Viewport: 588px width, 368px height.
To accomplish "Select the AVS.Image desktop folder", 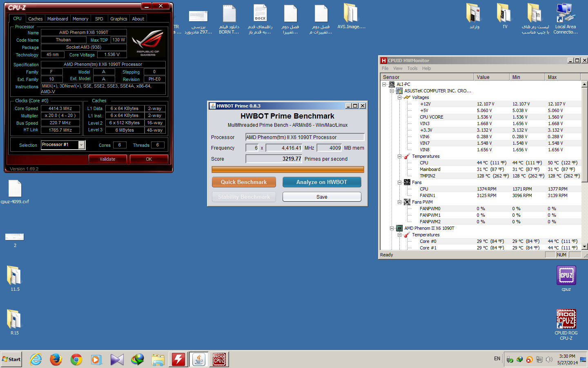I will pyautogui.click(x=351, y=16).
